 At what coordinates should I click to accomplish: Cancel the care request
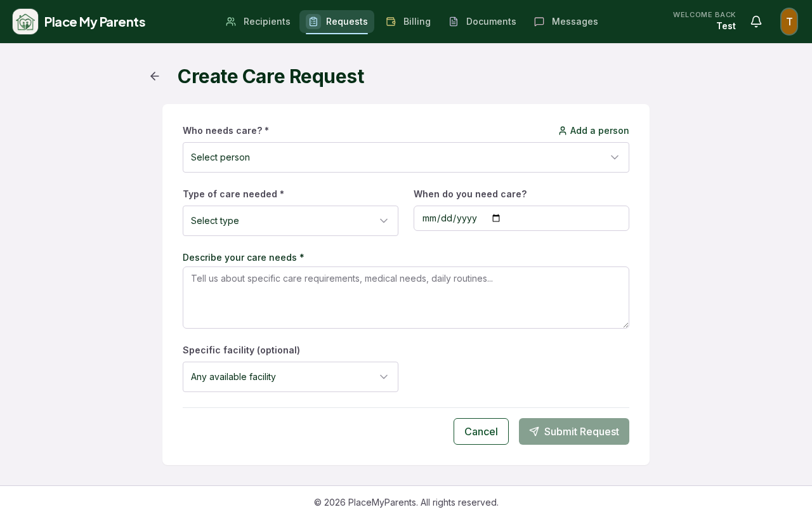point(481,431)
